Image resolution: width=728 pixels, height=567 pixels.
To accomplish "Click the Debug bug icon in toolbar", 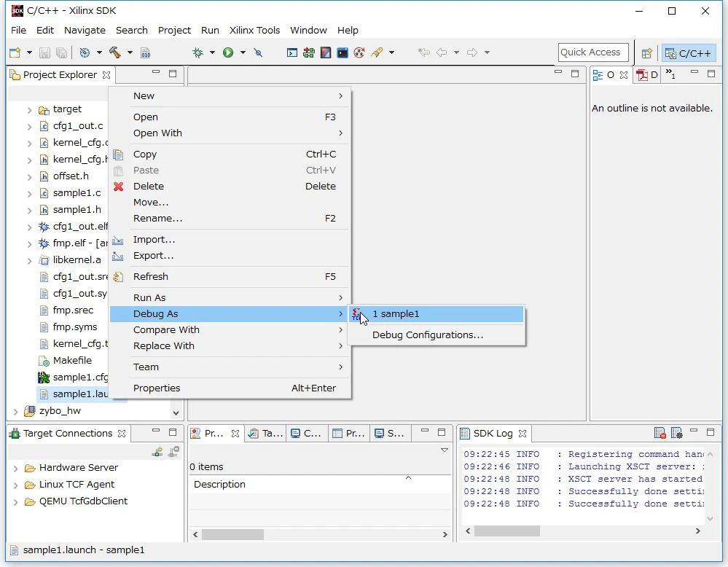I will (x=197, y=52).
